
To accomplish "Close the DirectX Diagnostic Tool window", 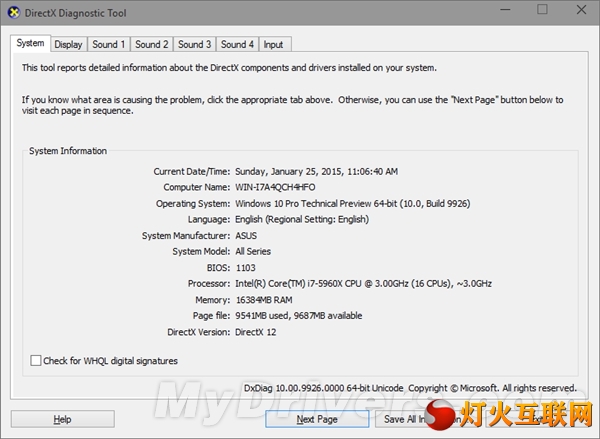I will click(581, 10).
